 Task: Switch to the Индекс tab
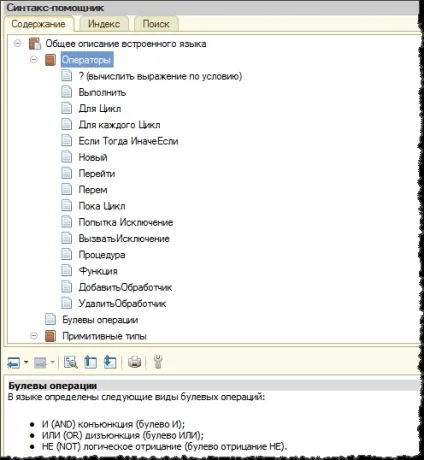point(104,24)
